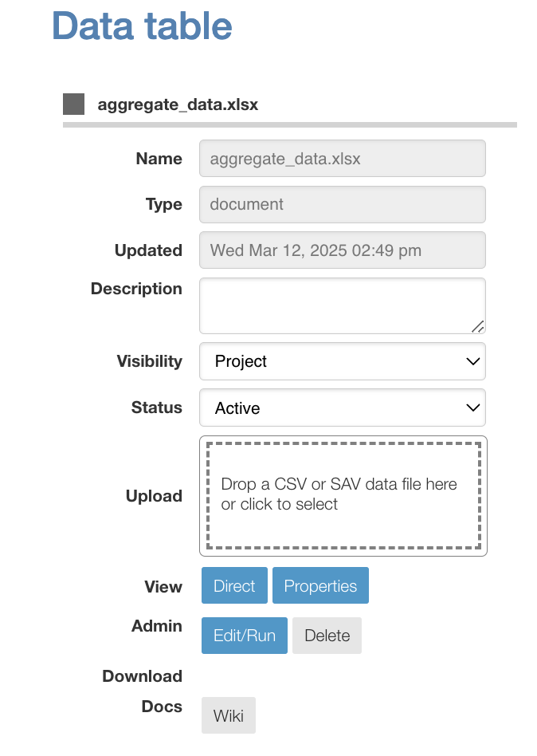Open the Properties view
The image size is (537, 756).
point(321,585)
